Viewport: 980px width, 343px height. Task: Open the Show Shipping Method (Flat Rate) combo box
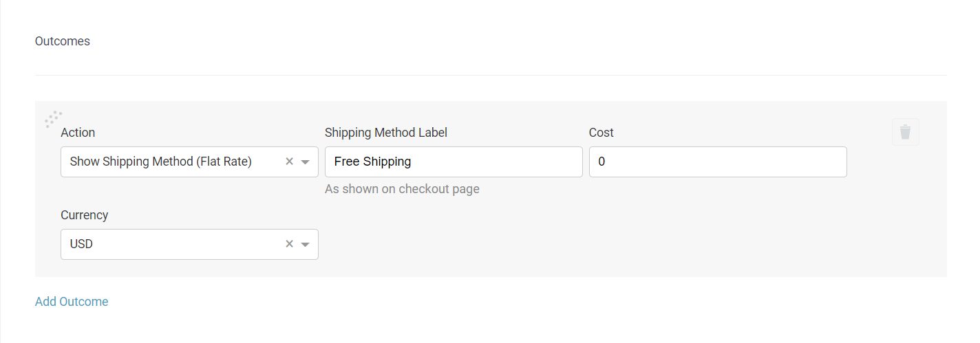189,162
